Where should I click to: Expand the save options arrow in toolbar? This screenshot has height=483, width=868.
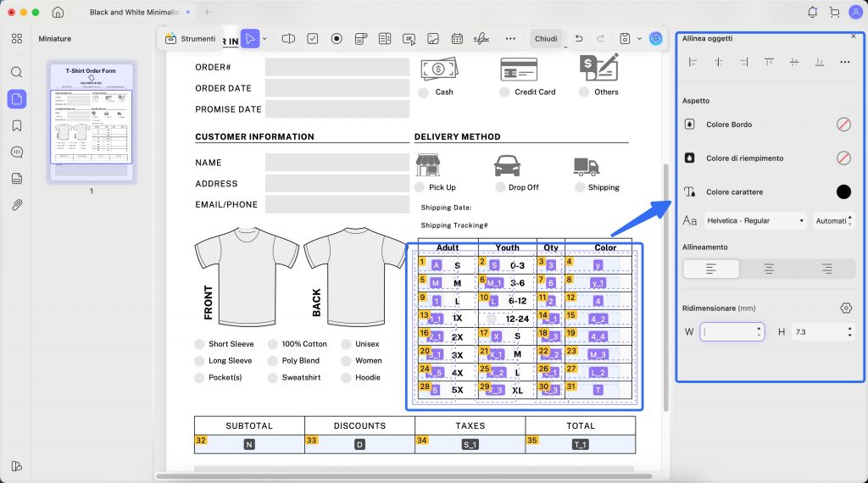pos(639,39)
